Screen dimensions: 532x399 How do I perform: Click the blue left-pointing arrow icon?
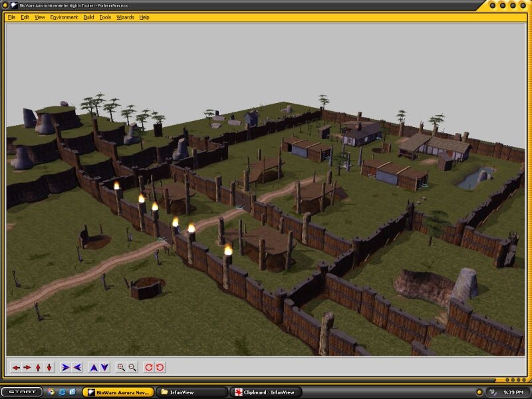tap(77, 367)
